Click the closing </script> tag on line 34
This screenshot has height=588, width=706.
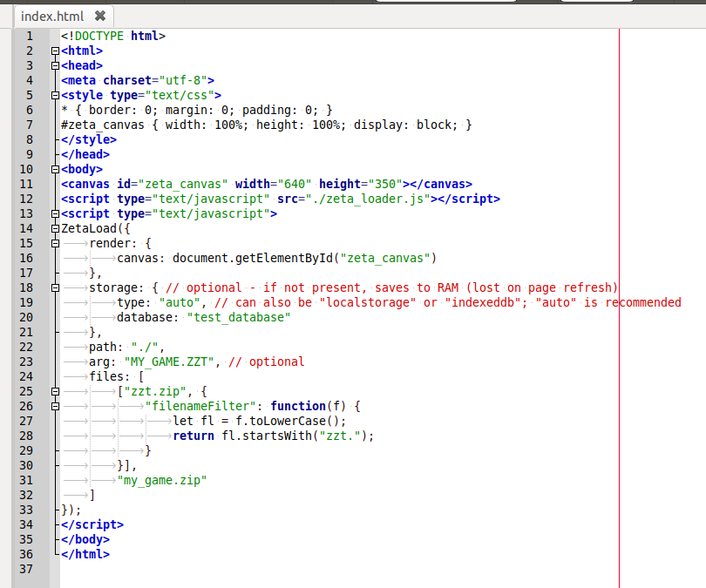(92, 524)
